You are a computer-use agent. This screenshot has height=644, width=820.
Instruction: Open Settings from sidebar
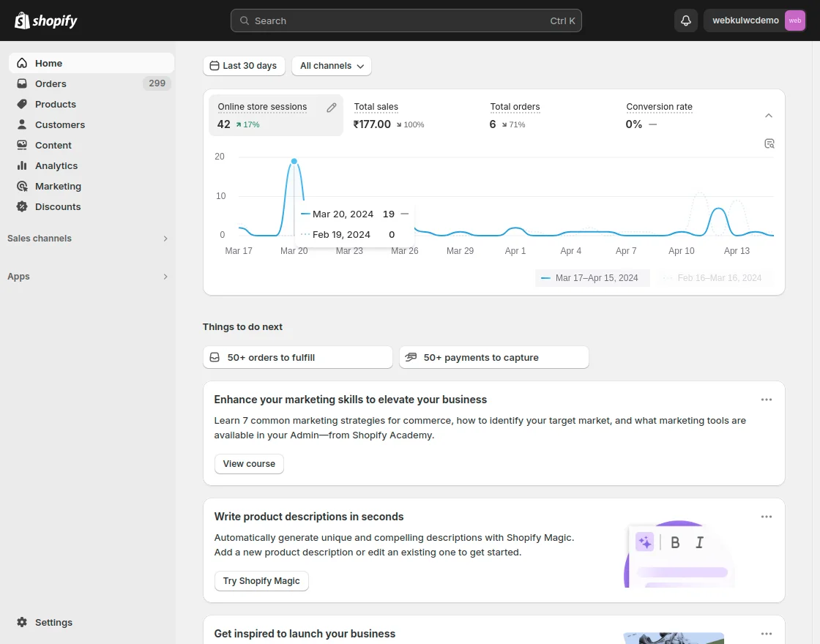tap(92, 622)
